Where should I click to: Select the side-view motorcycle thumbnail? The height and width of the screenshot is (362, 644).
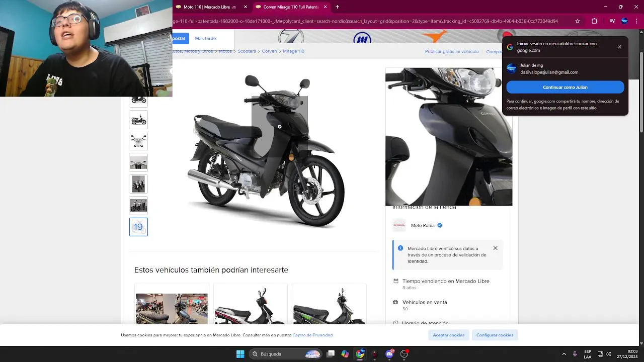tap(138, 120)
